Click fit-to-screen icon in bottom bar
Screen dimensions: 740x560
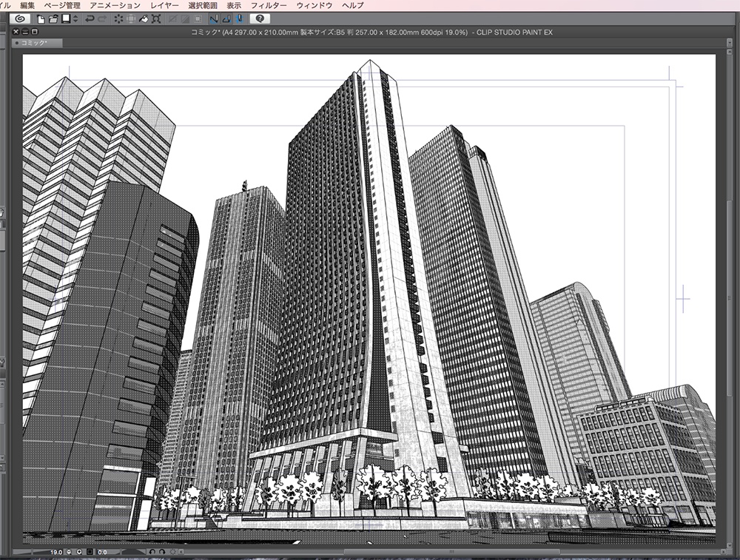pyautogui.click(x=89, y=550)
